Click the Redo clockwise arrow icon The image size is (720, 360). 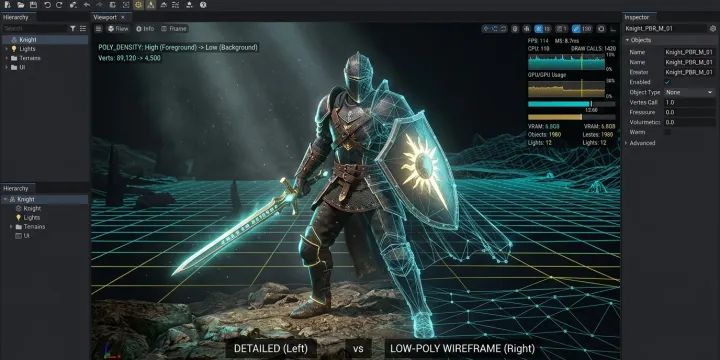point(59,5)
